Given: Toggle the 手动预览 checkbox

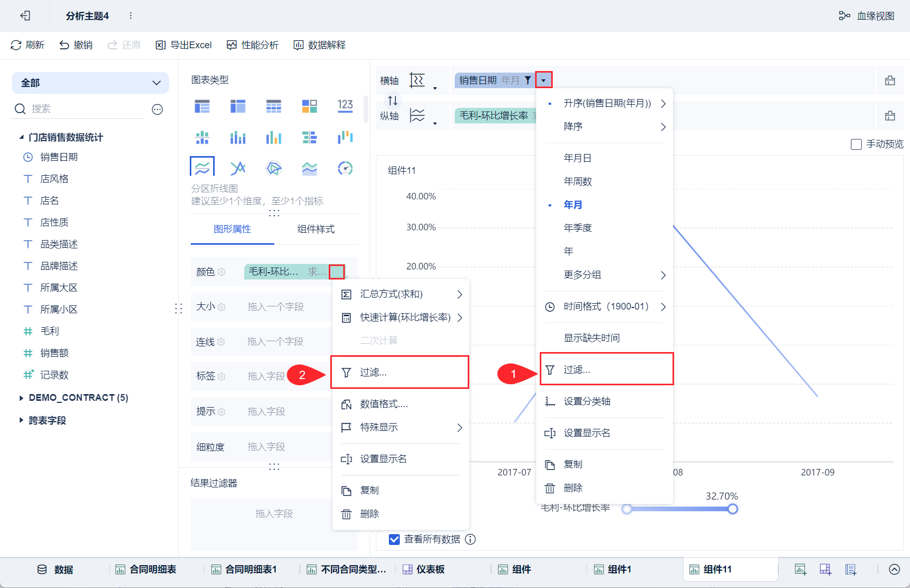Looking at the screenshot, I should (x=857, y=144).
